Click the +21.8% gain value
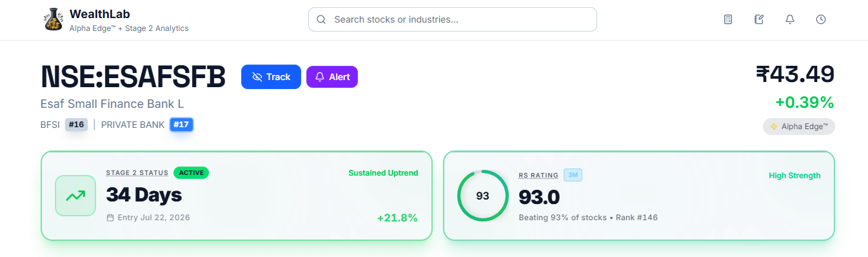Screen dimensions: 868x257 tap(397, 218)
